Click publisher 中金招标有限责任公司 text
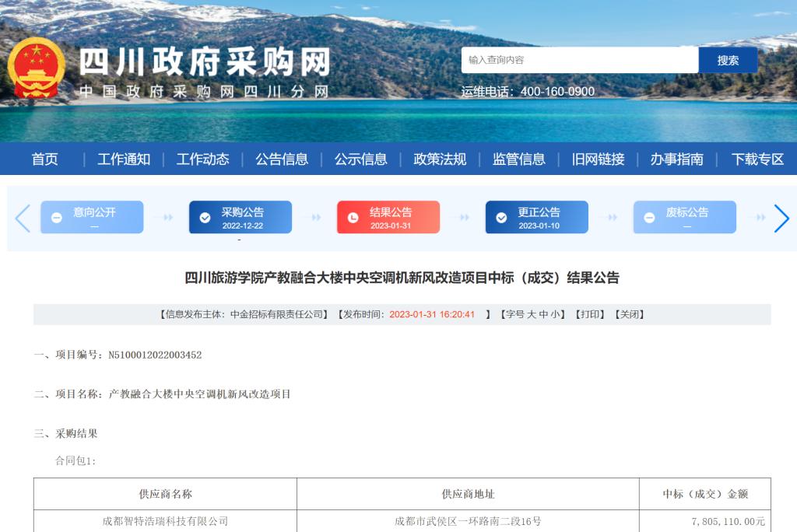Image resolution: width=797 pixels, height=532 pixels. point(276,314)
